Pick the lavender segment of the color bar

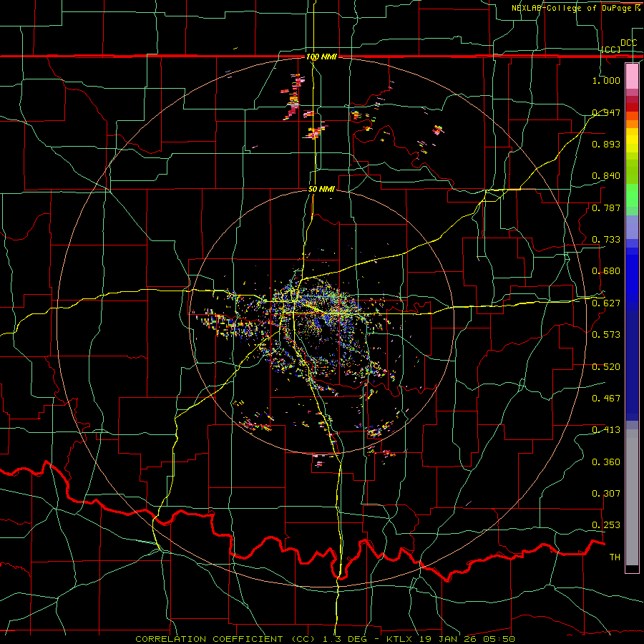632,227
